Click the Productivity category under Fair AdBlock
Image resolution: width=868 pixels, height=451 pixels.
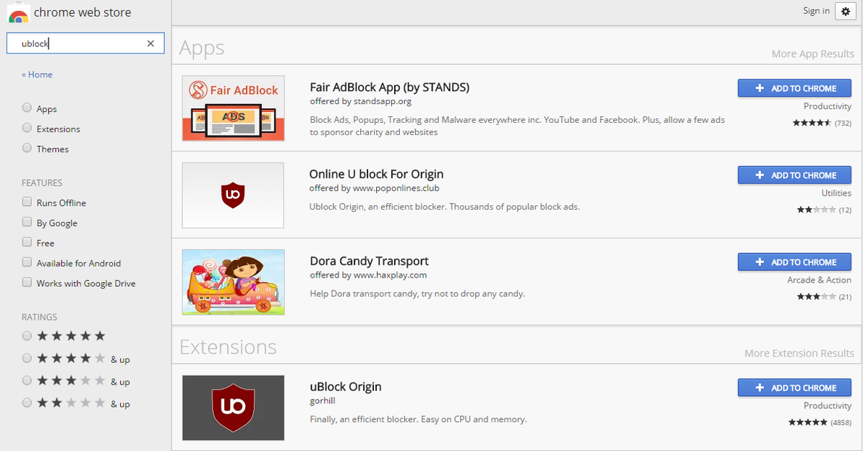pyautogui.click(x=827, y=106)
